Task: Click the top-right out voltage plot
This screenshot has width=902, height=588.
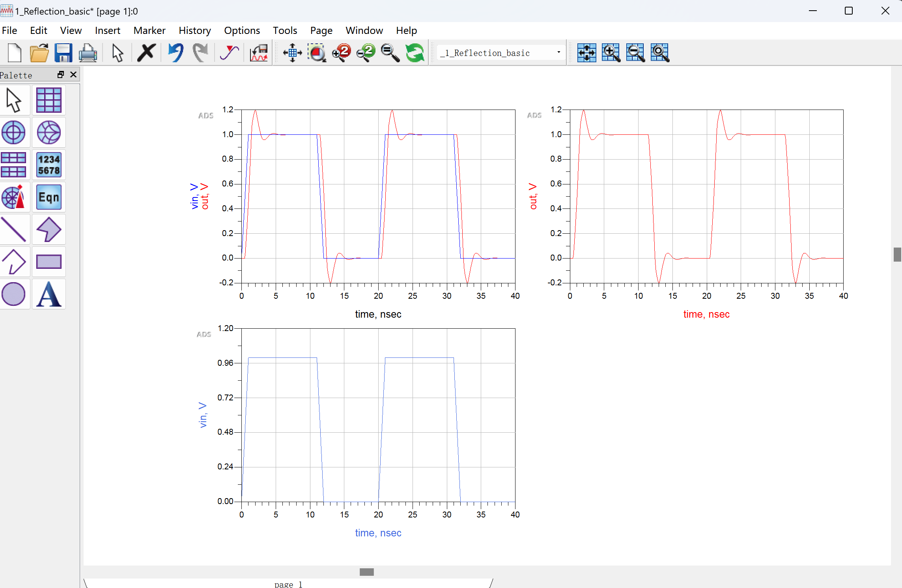Action: 706,196
